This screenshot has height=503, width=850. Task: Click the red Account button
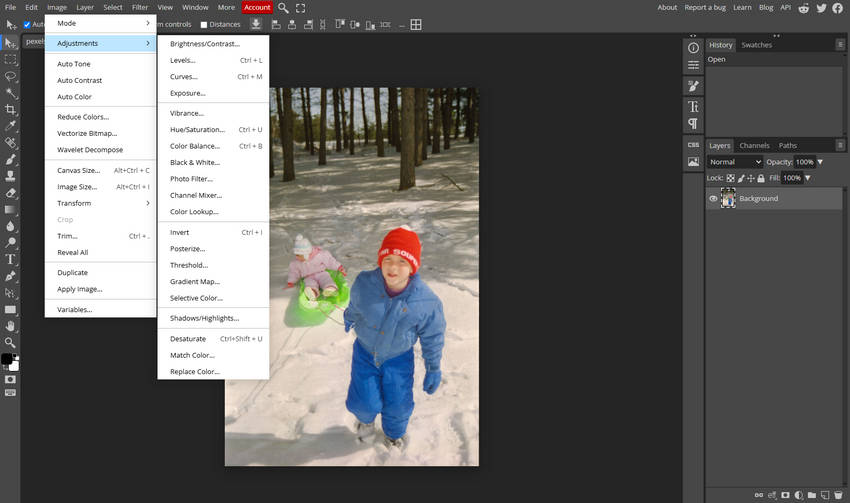click(257, 8)
